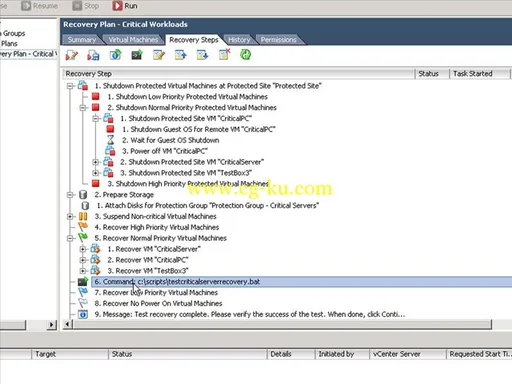The image size is (512, 384).
Task: Click red icon of Shutdown High Priority step
Action: [x=96, y=183]
